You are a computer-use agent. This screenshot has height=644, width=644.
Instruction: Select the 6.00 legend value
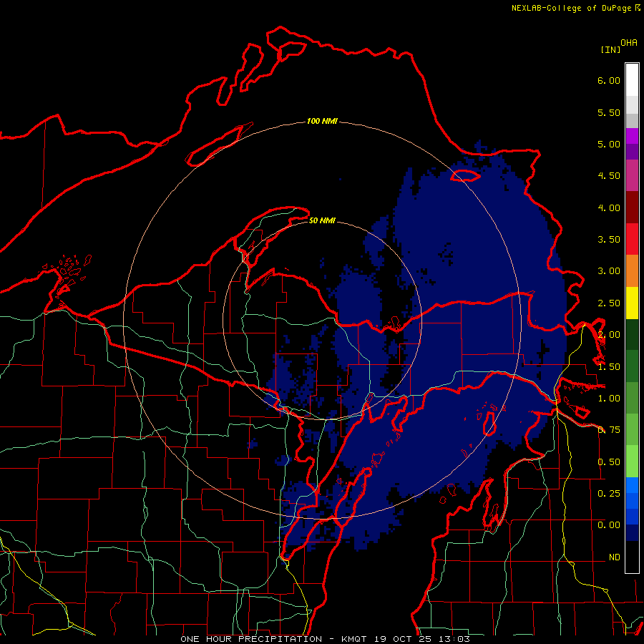point(609,80)
